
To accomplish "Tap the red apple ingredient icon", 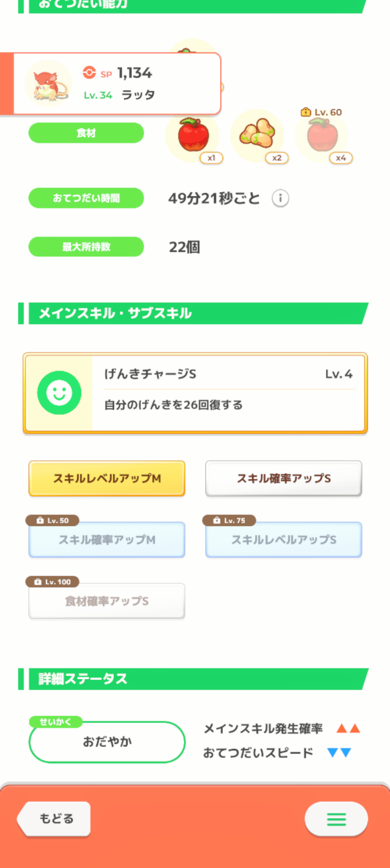I will click(193, 135).
